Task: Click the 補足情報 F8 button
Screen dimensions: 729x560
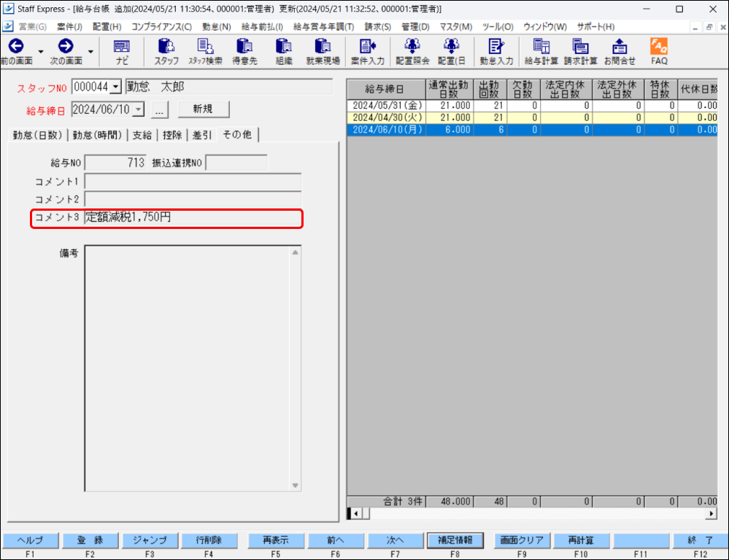Action: click(x=455, y=540)
